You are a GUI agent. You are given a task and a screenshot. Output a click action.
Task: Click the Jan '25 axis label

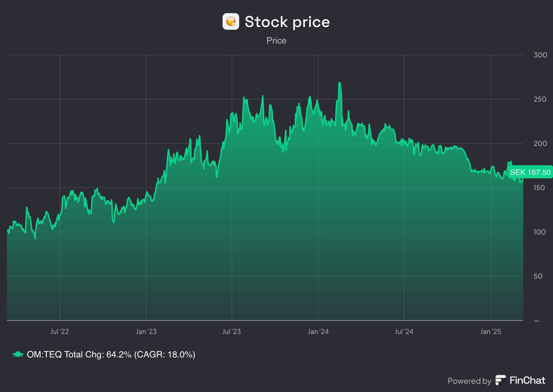tap(491, 331)
